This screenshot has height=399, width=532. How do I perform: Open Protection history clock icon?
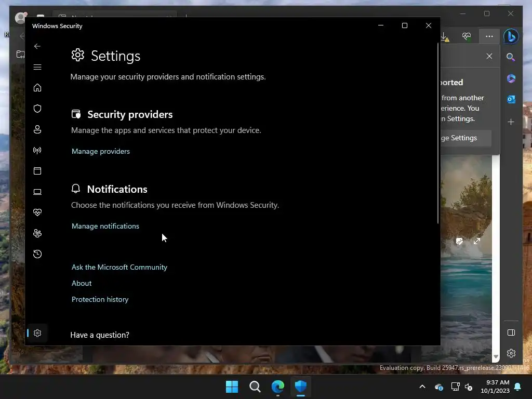pyautogui.click(x=37, y=254)
